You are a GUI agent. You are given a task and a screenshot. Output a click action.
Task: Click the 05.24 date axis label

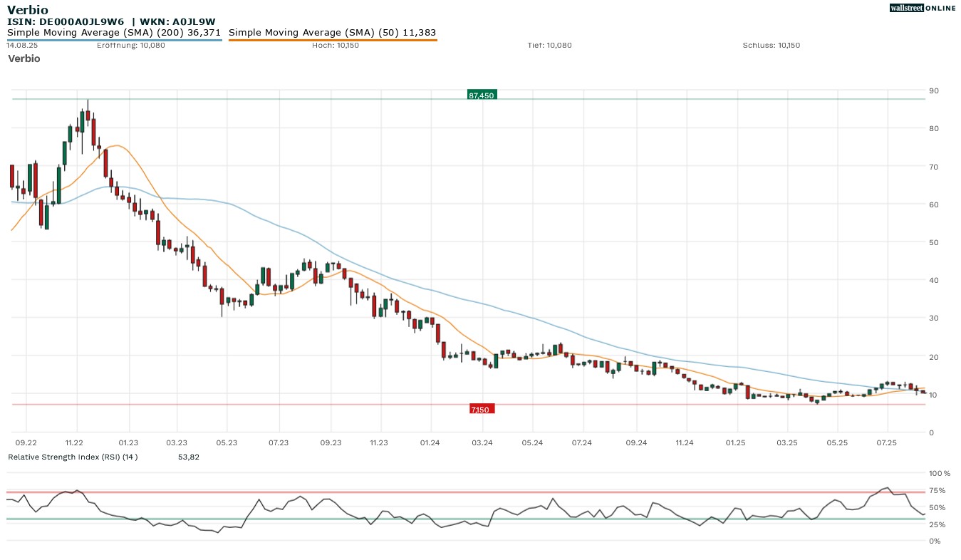tap(533, 442)
